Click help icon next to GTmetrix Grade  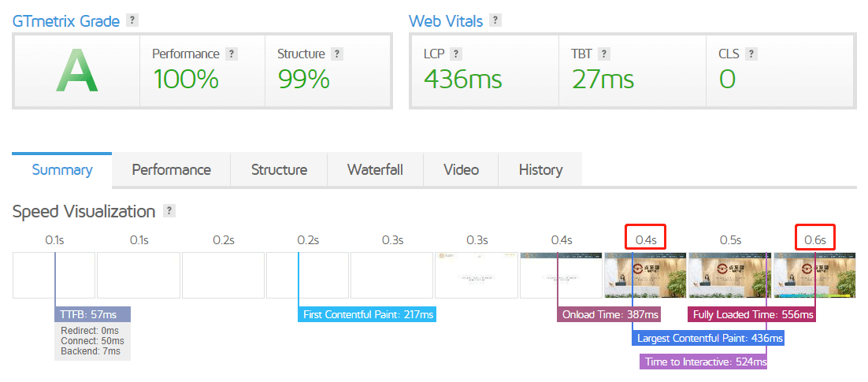pyautogui.click(x=132, y=20)
